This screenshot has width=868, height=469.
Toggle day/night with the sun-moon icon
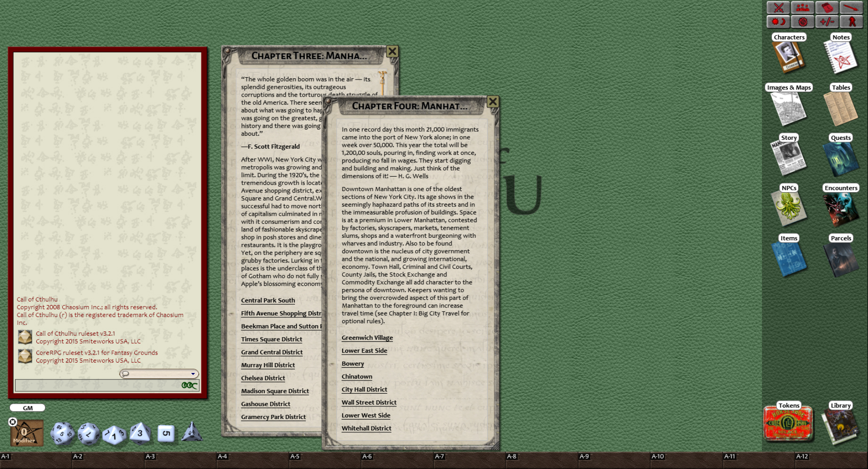tap(778, 22)
